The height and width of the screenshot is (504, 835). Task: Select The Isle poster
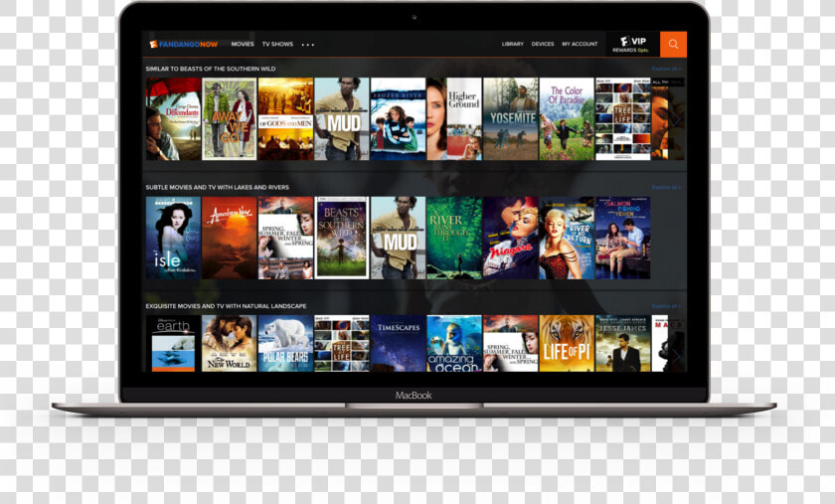pyautogui.click(x=173, y=238)
